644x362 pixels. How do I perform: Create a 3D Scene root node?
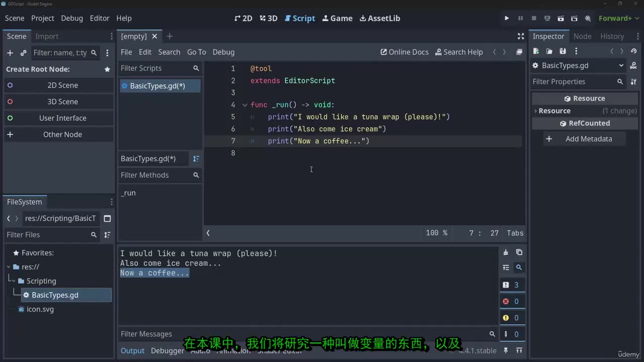point(59,102)
